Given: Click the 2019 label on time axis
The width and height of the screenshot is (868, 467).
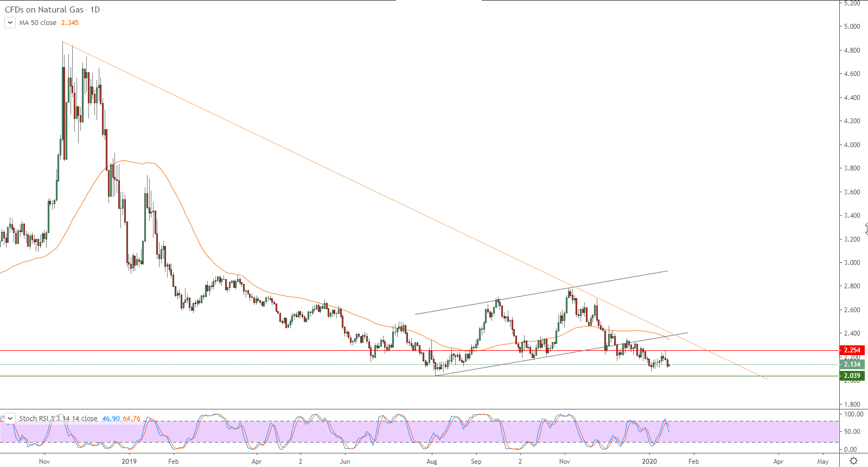Looking at the screenshot, I should (x=129, y=462).
